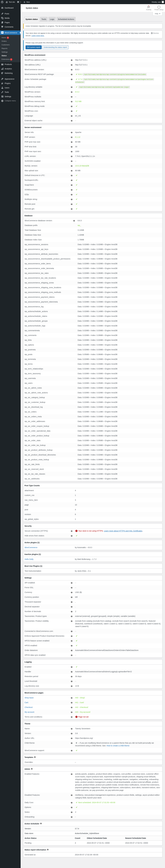This screenshot has width=165, height=868.
Task: Click the help icon beside the Action Scheduler heading
Action: [41, 824]
